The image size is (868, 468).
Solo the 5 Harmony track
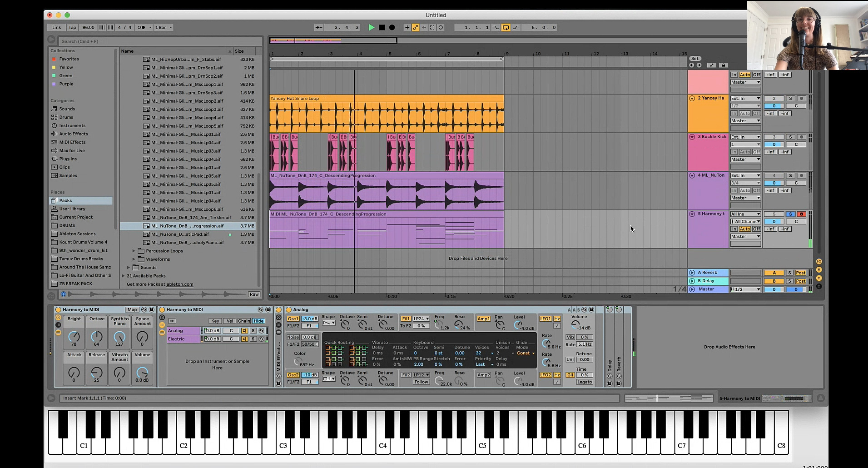coord(791,214)
